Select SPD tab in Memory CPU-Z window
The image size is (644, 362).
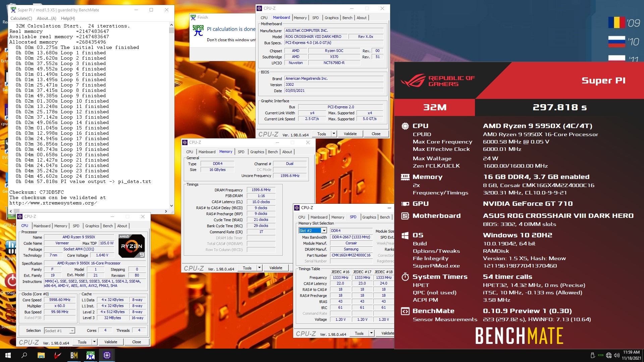pyautogui.click(x=241, y=152)
